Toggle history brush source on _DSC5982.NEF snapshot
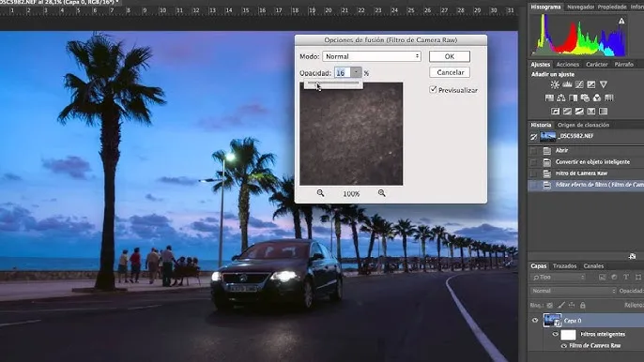The width and height of the screenshot is (644, 362). 533,137
